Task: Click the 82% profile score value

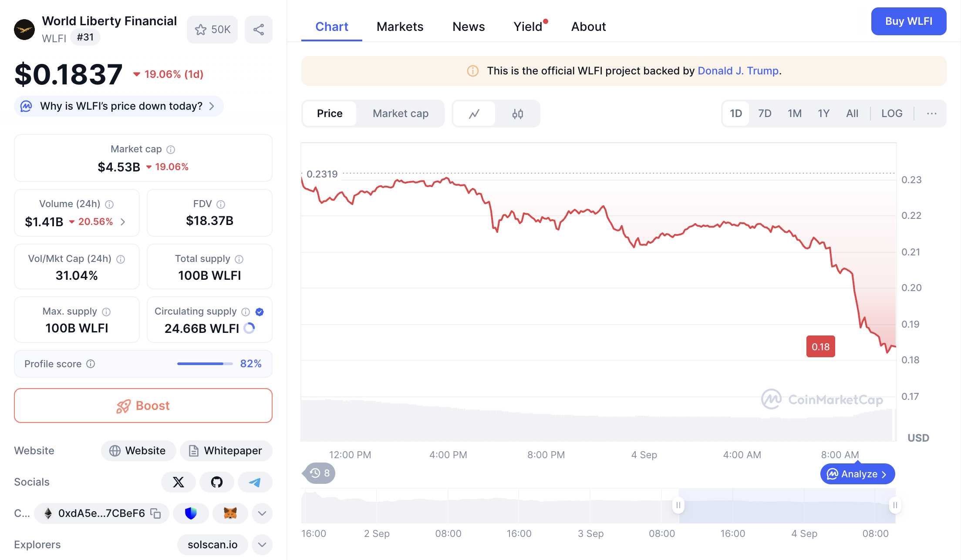Action: pos(251,364)
